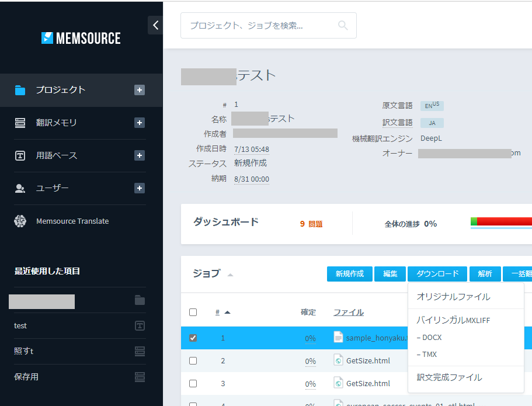Toggle the select-all jobs checkbox
The image size is (532, 406).
[193, 313]
